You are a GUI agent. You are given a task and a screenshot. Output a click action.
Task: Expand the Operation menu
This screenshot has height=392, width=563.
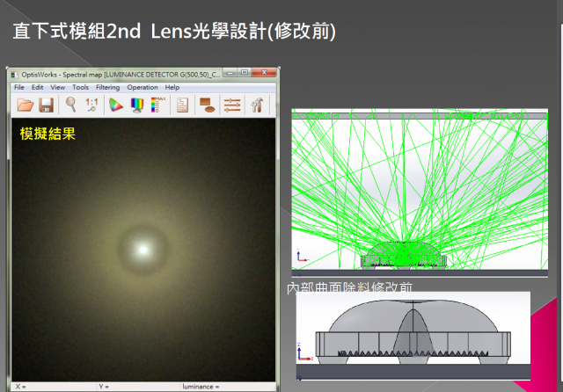point(142,88)
